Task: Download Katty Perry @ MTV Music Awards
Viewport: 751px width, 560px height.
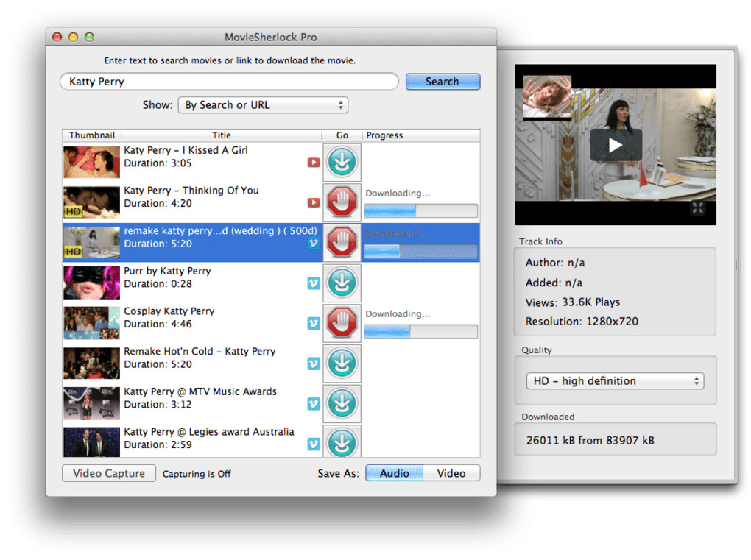Action: coord(342,403)
